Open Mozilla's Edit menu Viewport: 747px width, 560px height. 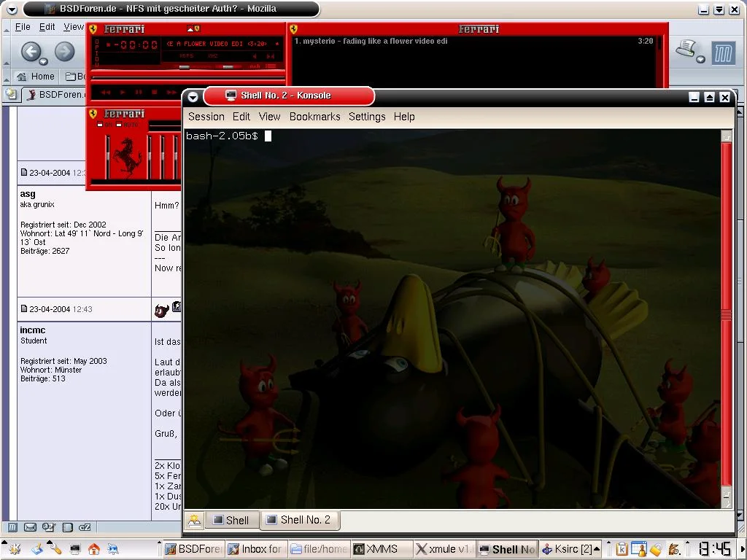tap(47, 27)
